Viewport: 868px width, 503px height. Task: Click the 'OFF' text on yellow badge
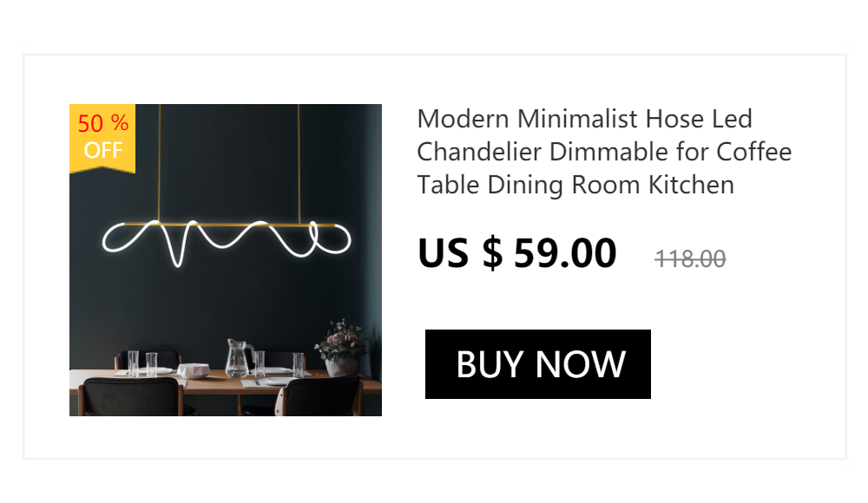tap(103, 151)
